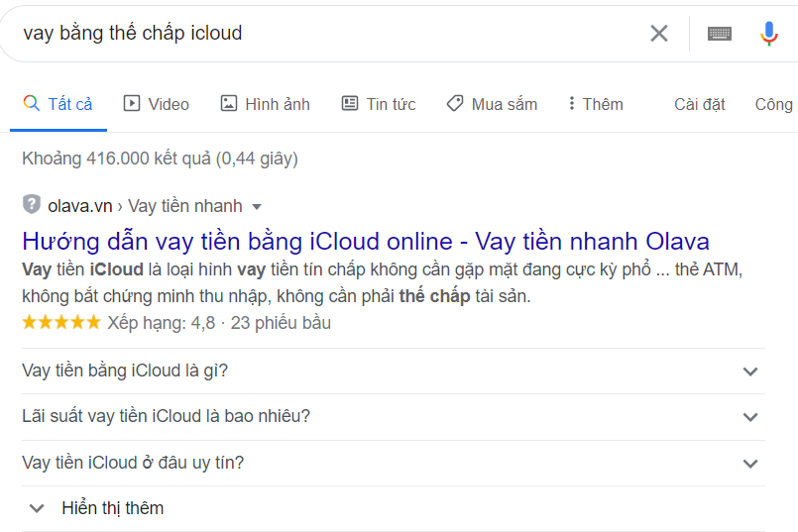Click the Mua sắm tag icon
Image resolution: width=798 pixels, height=532 pixels.
[455, 103]
